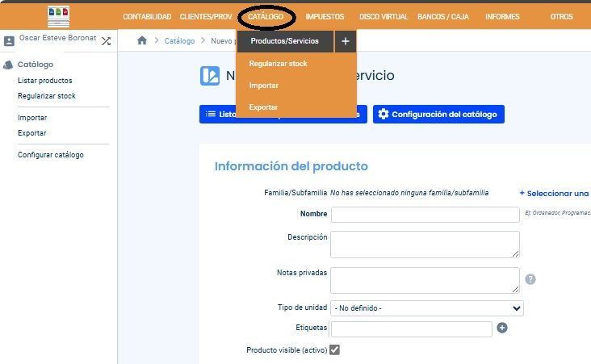Choose Exportar from the dropdown menu
591x364 pixels.
(263, 107)
